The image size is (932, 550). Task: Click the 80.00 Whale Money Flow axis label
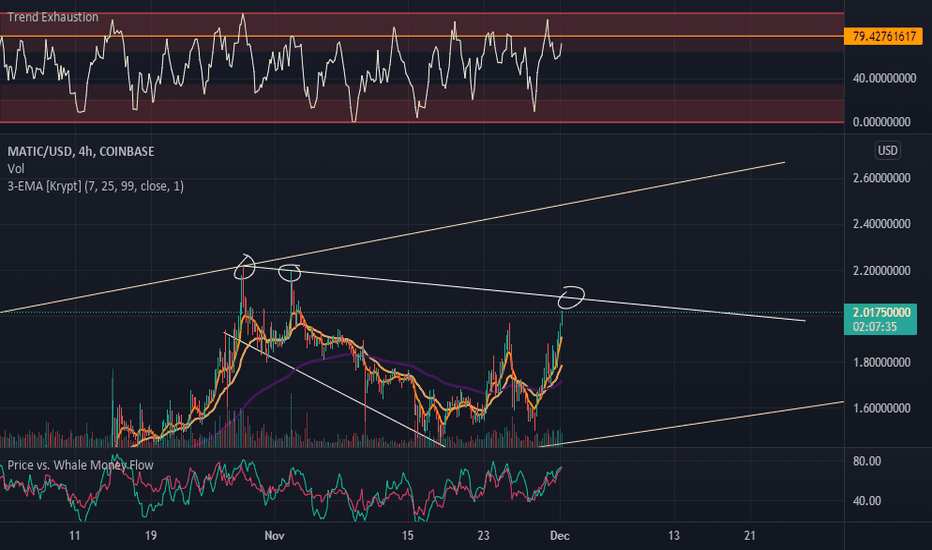[x=867, y=461]
